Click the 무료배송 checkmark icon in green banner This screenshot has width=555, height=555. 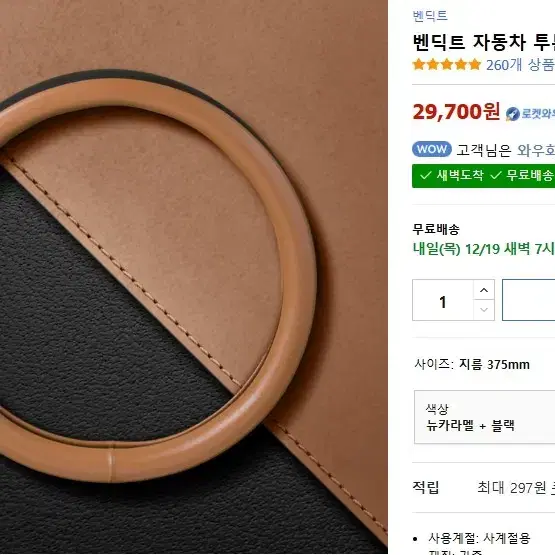coord(496,175)
